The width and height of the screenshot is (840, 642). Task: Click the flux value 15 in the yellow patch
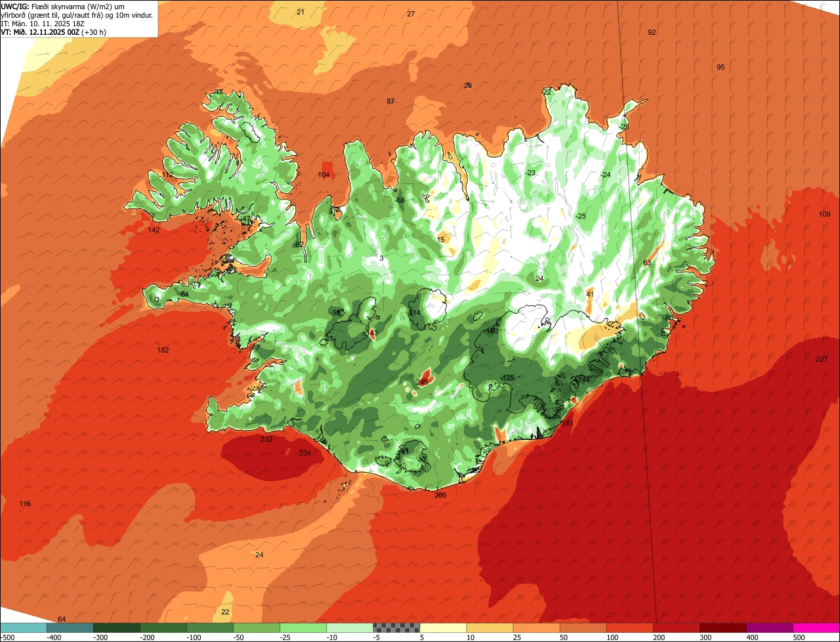click(441, 240)
